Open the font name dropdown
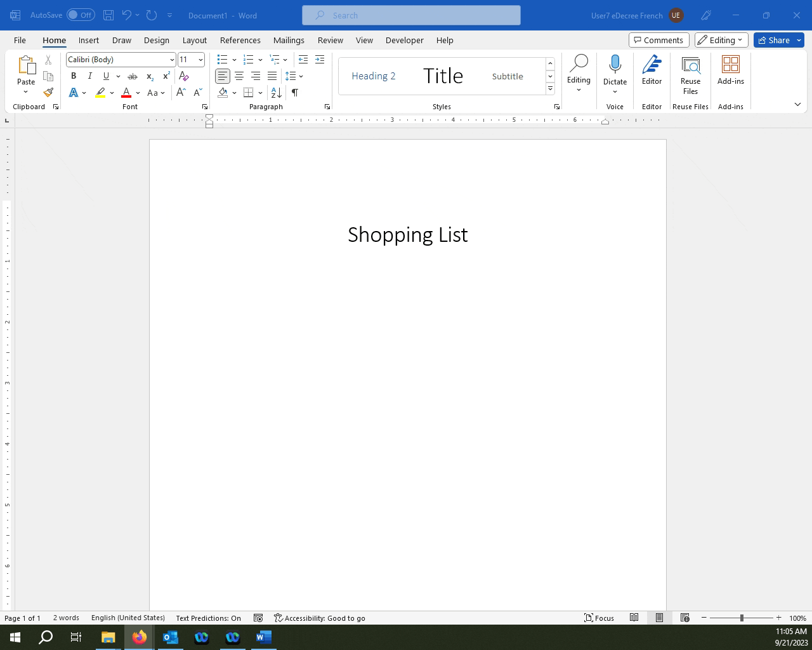The width and height of the screenshot is (812, 650). click(172, 59)
